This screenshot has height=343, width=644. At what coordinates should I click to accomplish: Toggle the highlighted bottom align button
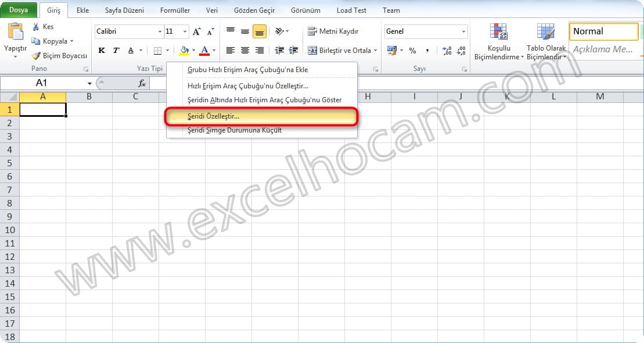coord(259,31)
